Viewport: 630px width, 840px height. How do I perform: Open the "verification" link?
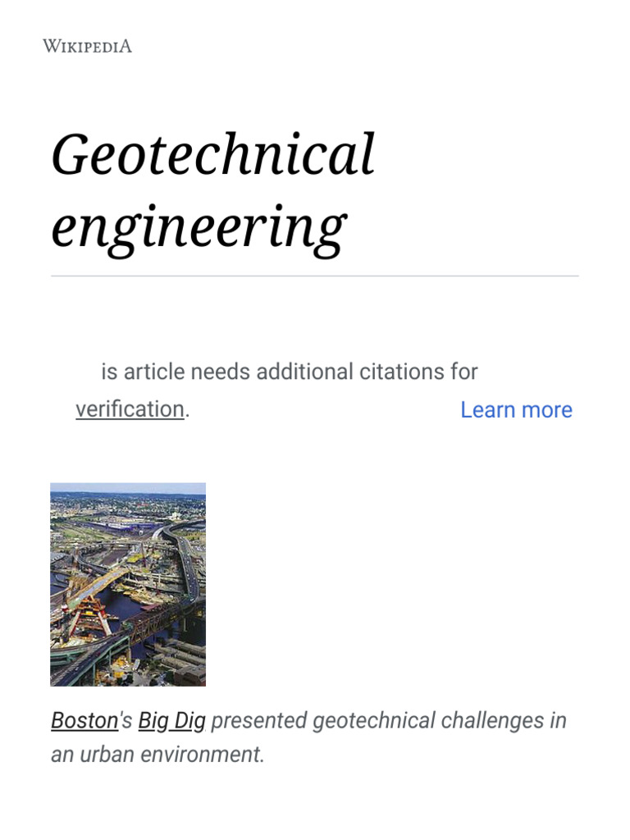coord(130,409)
